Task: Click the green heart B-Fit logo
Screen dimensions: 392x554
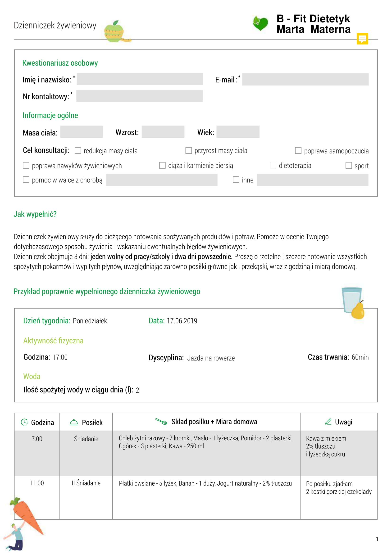Action: [x=260, y=23]
